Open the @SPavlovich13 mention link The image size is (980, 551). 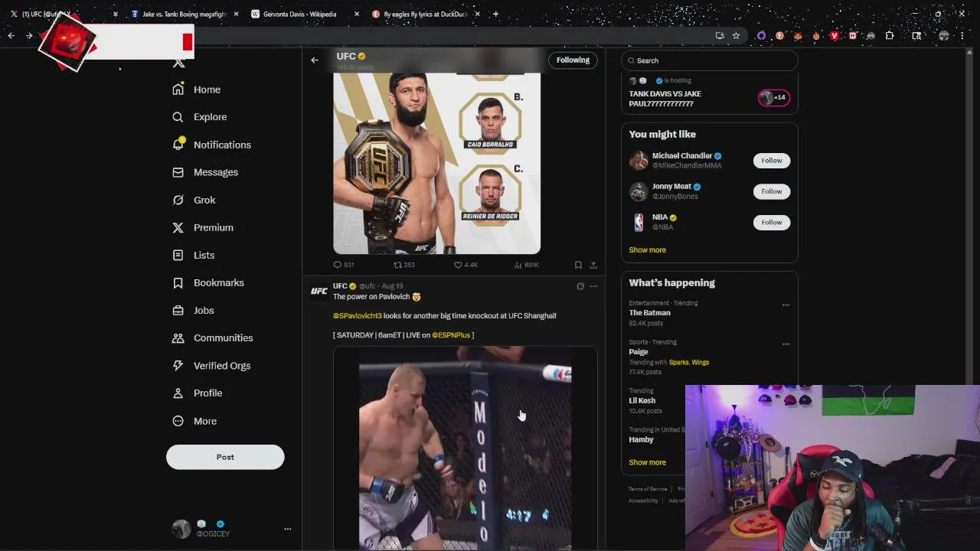(x=357, y=315)
